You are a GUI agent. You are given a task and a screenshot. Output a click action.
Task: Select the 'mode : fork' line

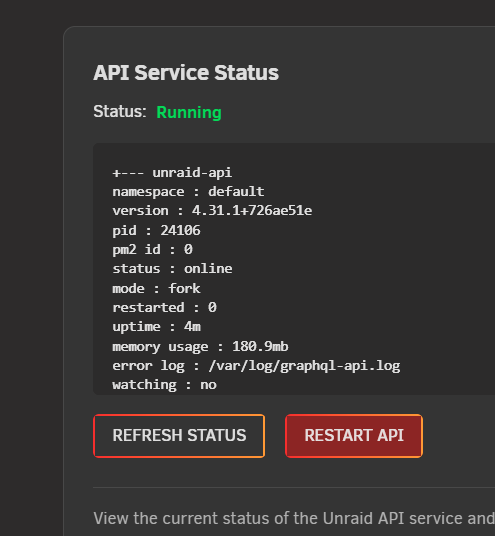tap(156, 288)
